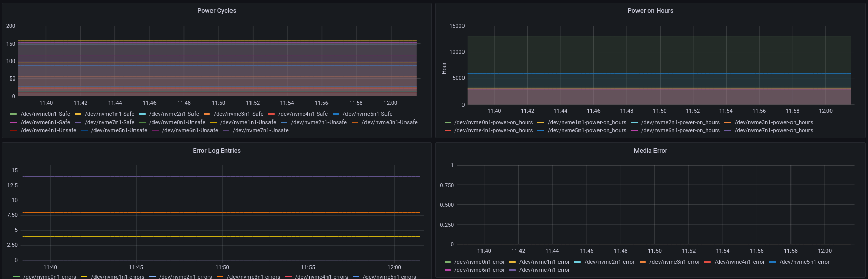This screenshot has width=868, height=279.
Task: Click the /dev/nvme5n1-Unsafe legend label
Action: point(119,130)
